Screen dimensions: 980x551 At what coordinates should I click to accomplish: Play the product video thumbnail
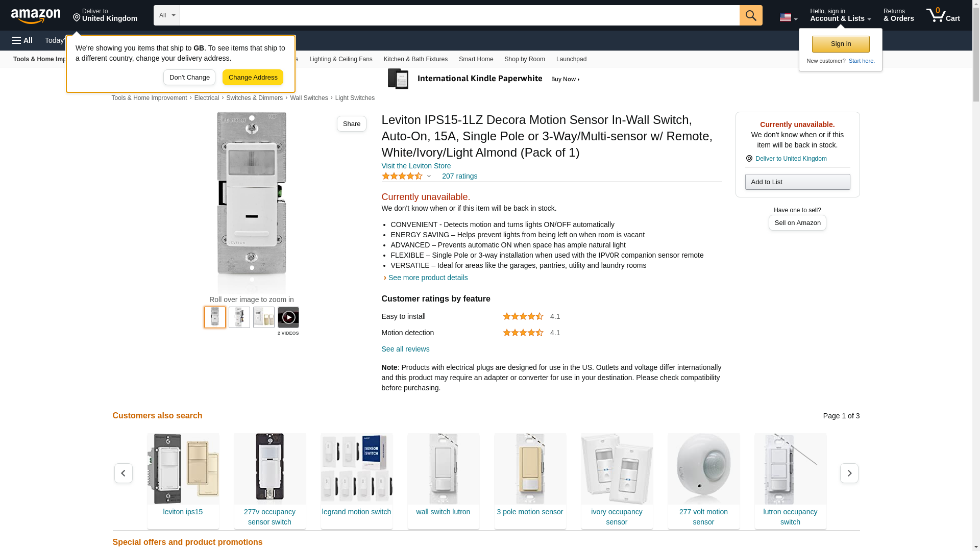coord(288,317)
